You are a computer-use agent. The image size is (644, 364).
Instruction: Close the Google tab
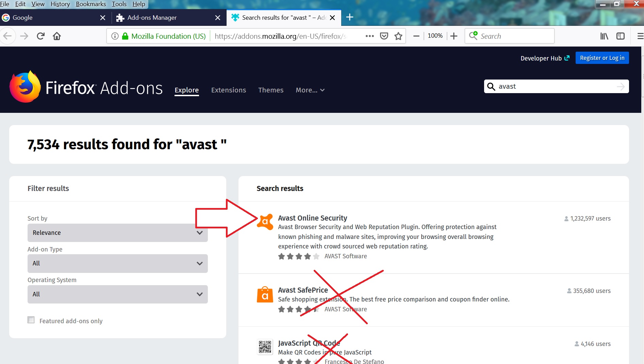coord(103,18)
